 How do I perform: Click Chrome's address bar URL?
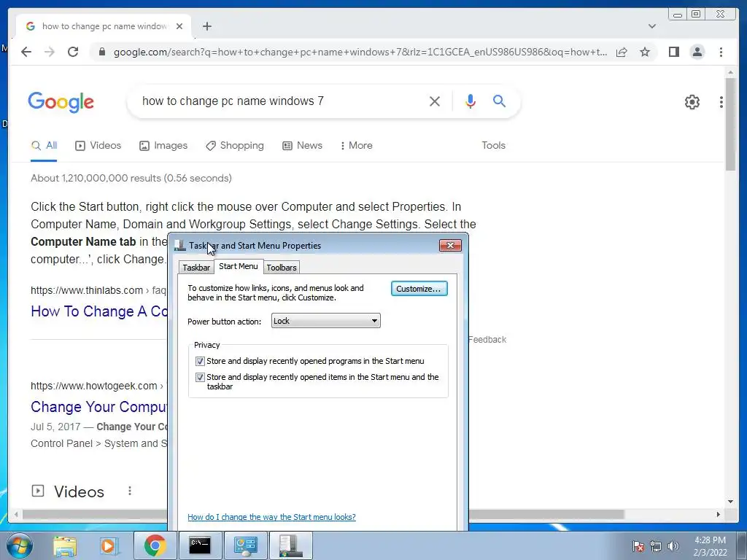click(360, 52)
